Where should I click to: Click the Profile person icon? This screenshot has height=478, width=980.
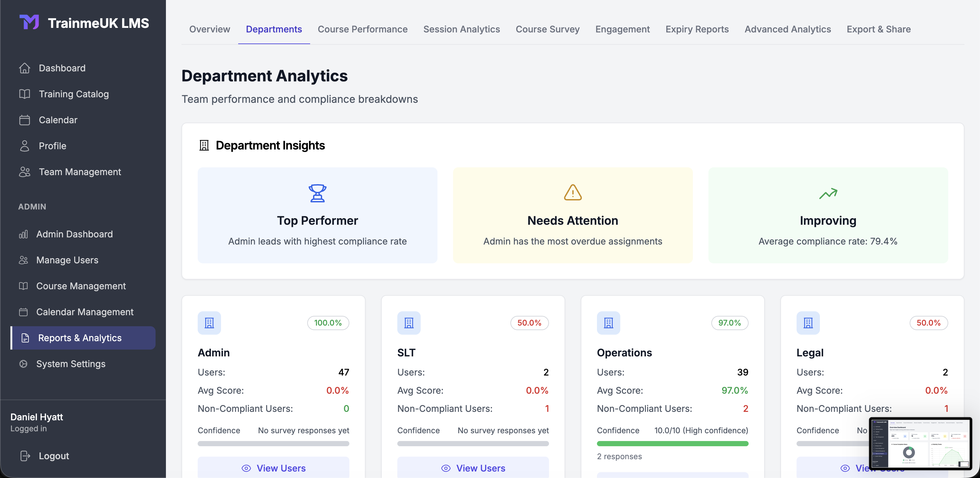(25, 146)
